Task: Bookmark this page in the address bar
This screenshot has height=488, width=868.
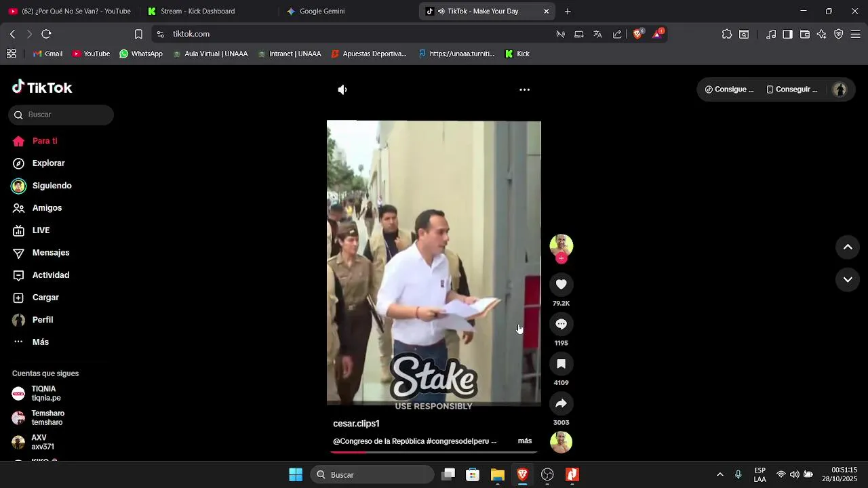Action: pos(138,34)
